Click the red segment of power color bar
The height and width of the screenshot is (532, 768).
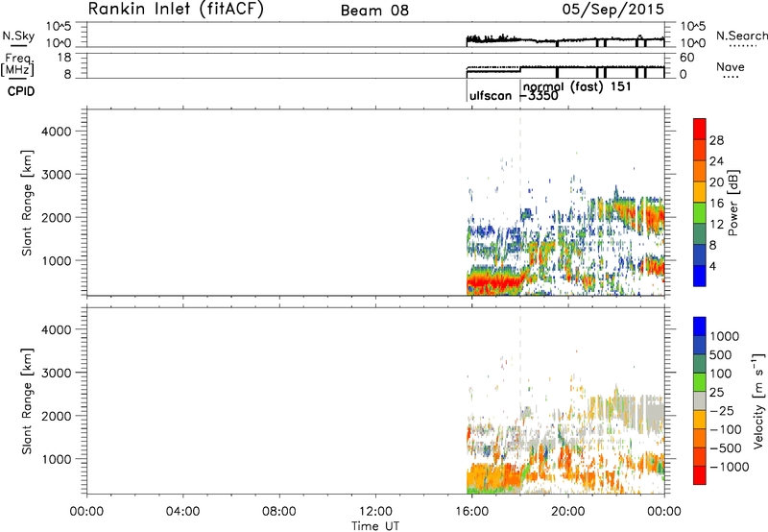(700, 130)
